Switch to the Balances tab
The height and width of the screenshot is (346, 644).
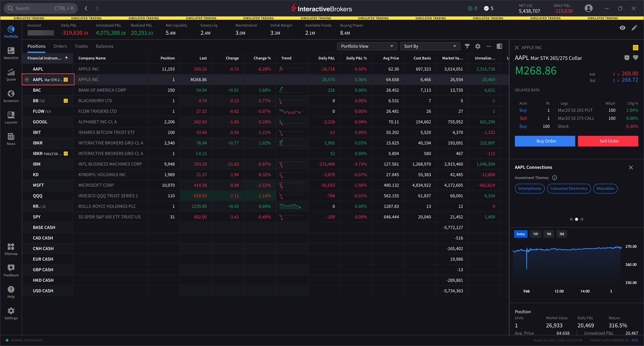click(104, 46)
